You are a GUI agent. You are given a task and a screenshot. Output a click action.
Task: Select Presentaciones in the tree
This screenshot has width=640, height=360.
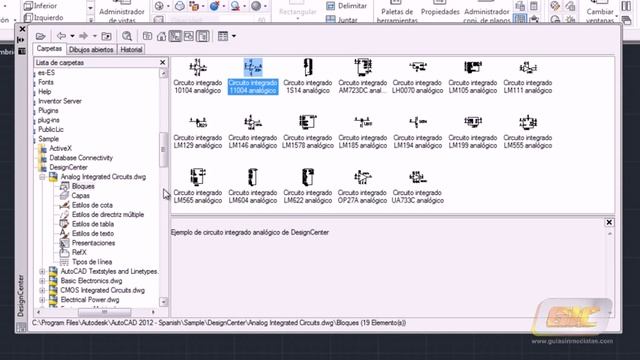93,243
